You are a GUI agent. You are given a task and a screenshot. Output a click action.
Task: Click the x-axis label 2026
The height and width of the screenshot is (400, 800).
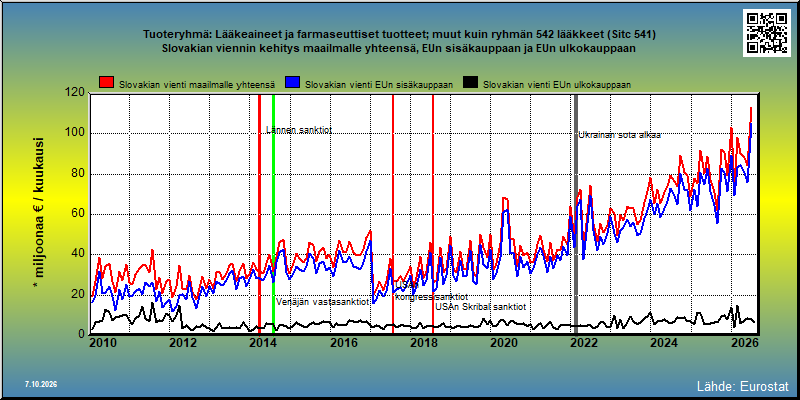pos(745,343)
